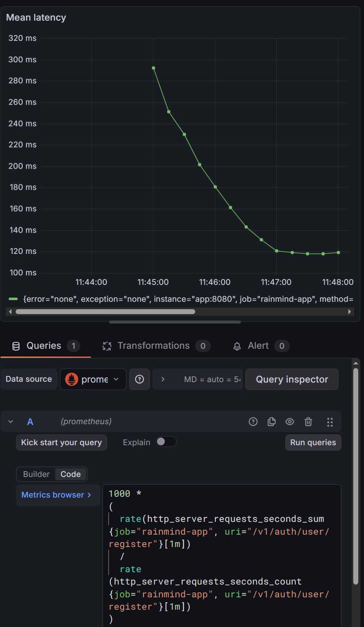The image size is (364, 627).
Task: Click the green legend series color swatch
Action: pyautogui.click(x=13, y=299)
